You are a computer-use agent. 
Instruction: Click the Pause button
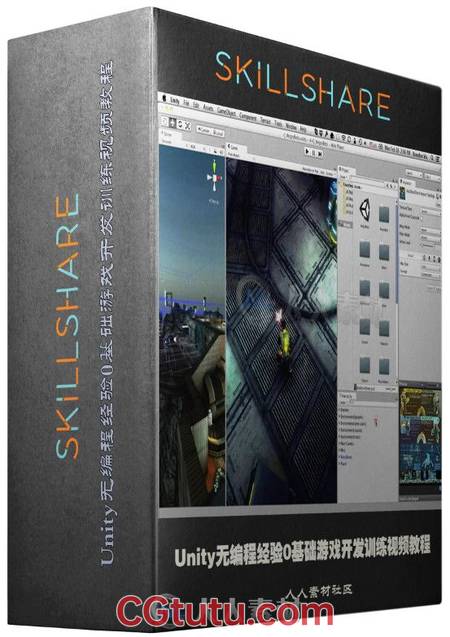coord(314,152)
